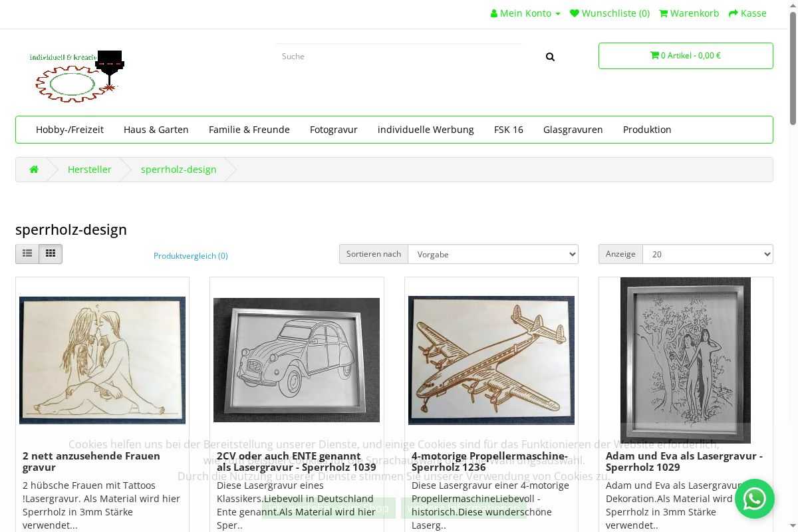Screen dimensions: 798x532
Task: Open the 2CV Ente engraving thumbnail
Action: pos(297,360)
